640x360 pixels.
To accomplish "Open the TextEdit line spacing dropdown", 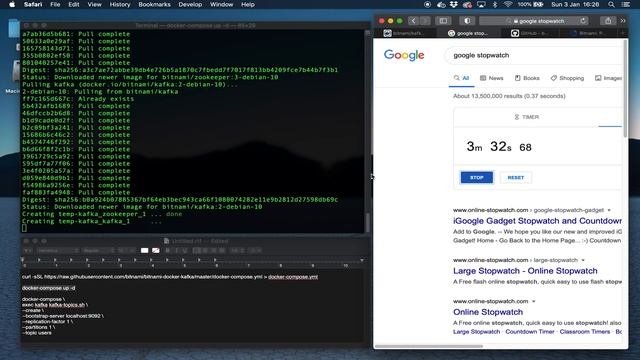I will [238, 250].
